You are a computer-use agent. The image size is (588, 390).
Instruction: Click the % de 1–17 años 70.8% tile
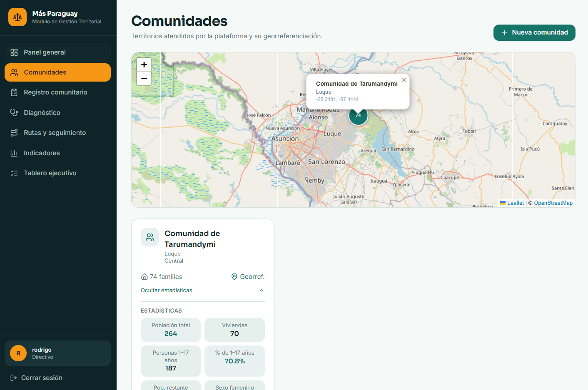tap(235, 361)
